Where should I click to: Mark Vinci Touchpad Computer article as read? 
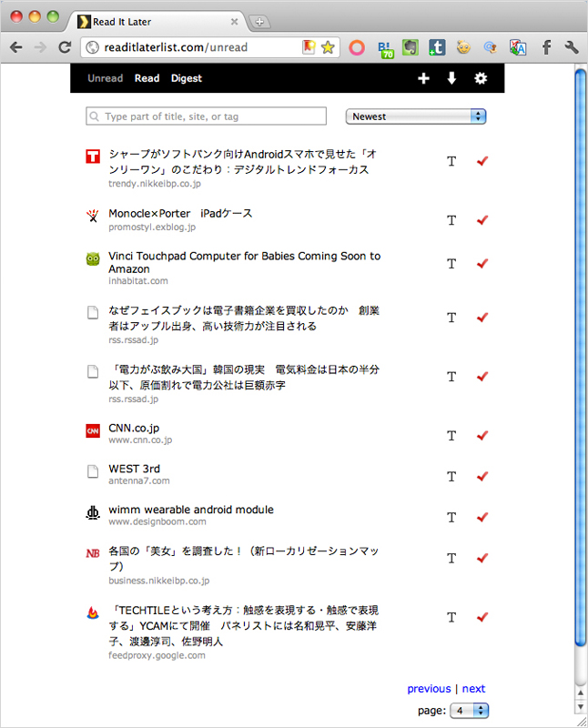tap(482, 263)
